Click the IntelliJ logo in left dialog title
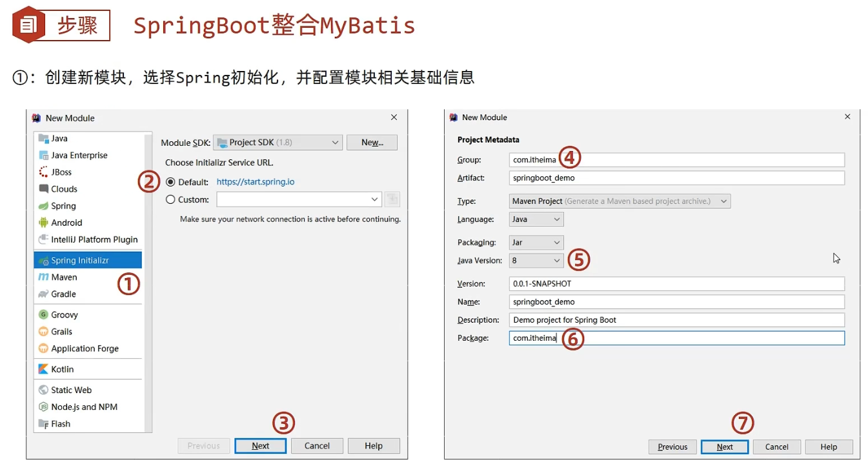The image size is (868, 464). click(x=36, y=118)
